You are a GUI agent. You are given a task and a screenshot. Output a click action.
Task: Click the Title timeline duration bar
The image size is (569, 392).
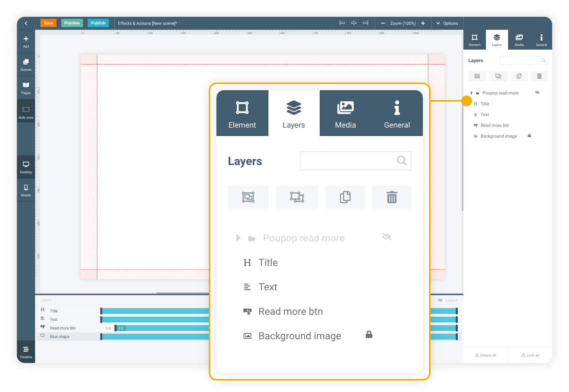coord(155,311)
